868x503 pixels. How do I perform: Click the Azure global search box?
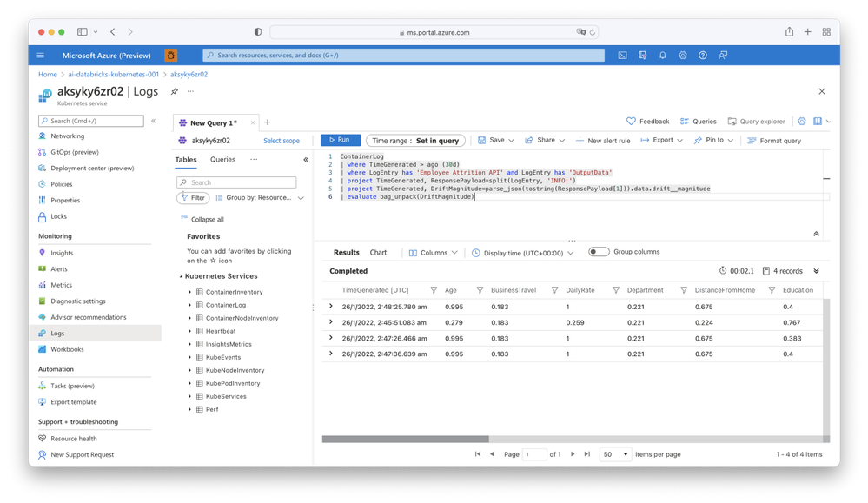[x=404, y=56]
